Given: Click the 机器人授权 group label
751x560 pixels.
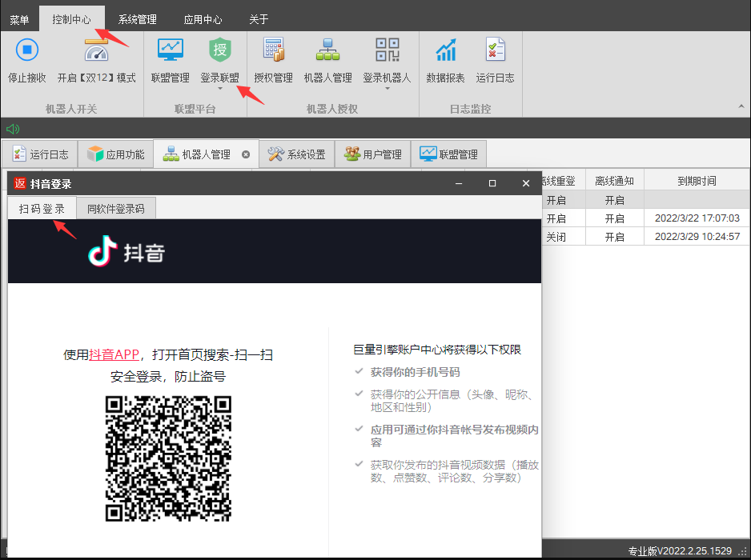Looking at the screenshot, I should (332, 109).
